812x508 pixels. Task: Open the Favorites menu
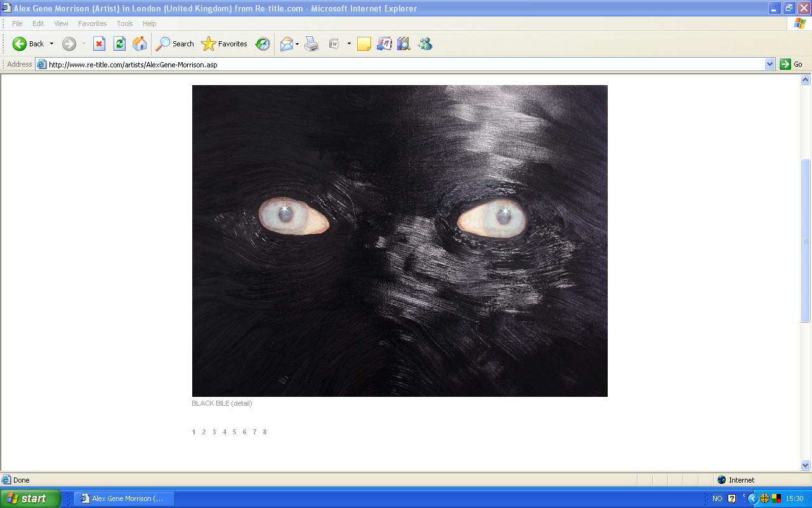coord(93,23)
